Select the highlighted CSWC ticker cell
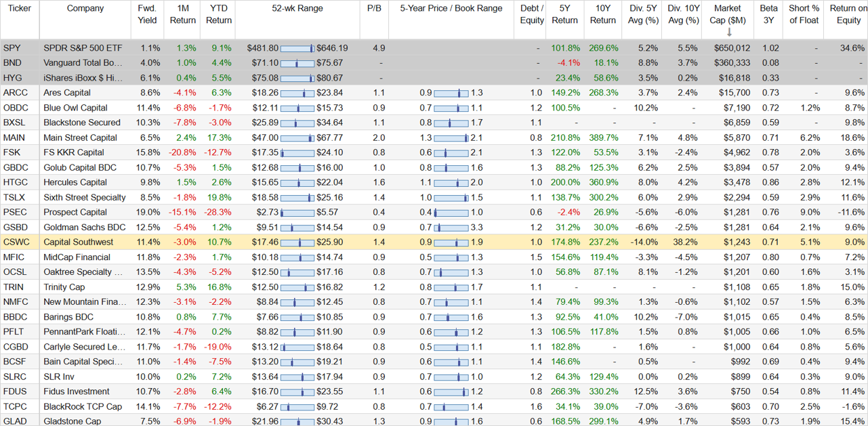The width and height of the screenshot is (868, 426). click(x=16, y=242)
